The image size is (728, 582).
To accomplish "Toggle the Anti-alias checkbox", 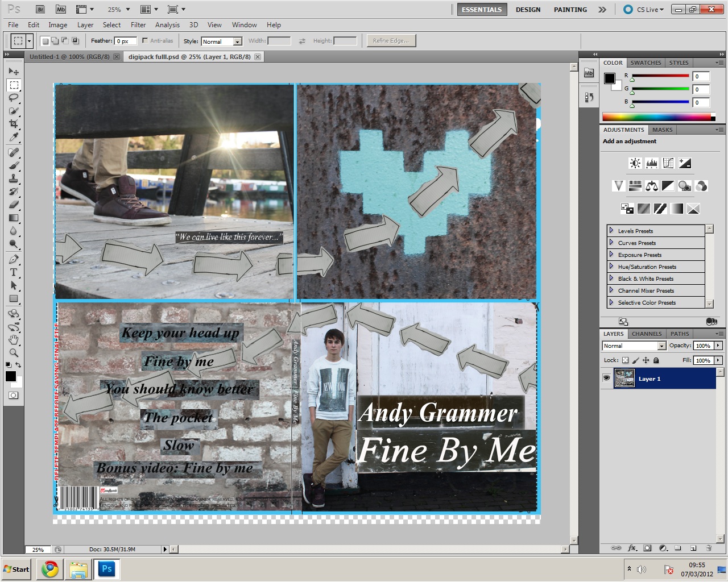I will tap(145, 40).
